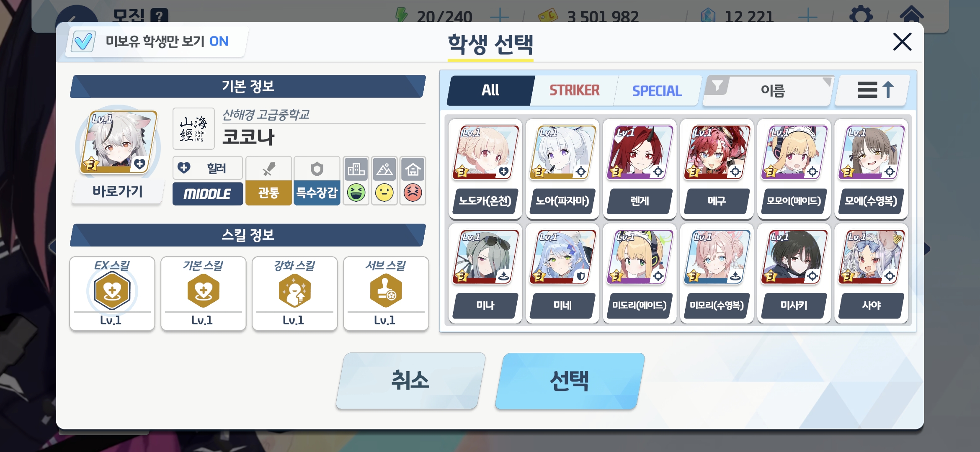Viewport: 980px width, 452px height.
Task: Click the indoor terrain house icon
Action: pos(413,169)
